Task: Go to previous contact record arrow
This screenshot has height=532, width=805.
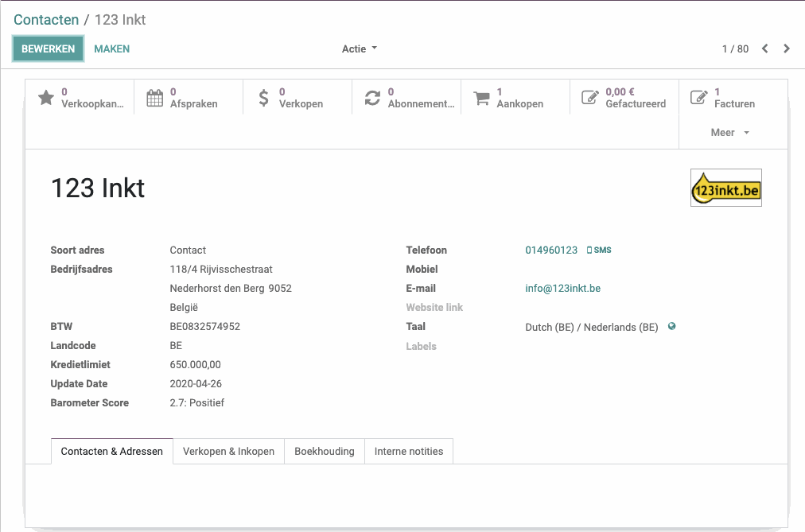Action: tap(765, 49)
